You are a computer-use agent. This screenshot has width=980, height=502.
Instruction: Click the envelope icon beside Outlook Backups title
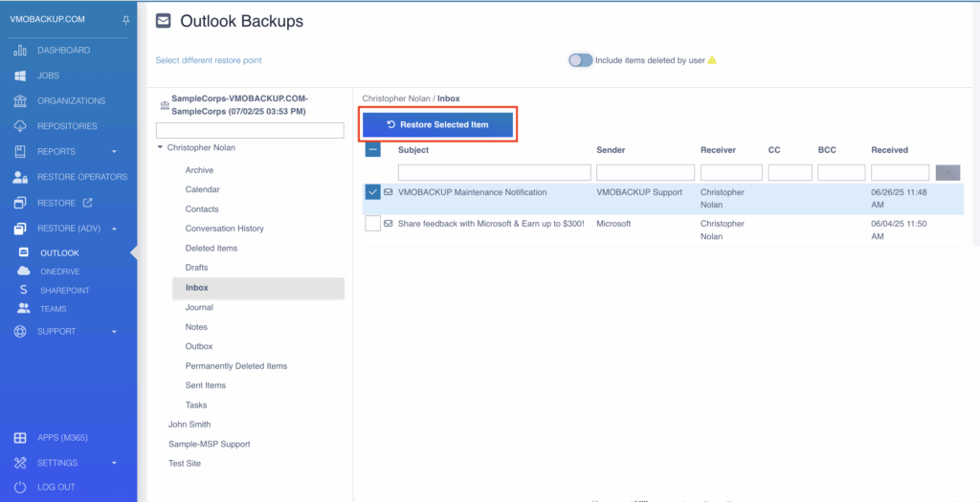point(163,22)
